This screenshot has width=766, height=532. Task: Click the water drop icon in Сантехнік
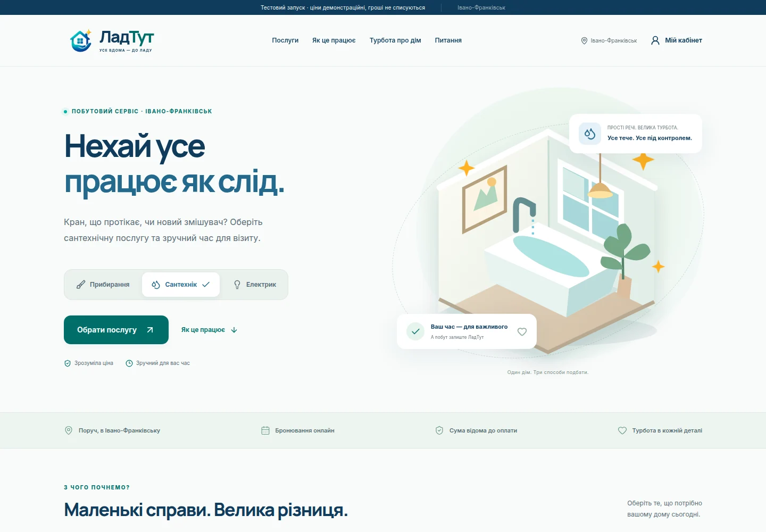[x=156, y=285]
